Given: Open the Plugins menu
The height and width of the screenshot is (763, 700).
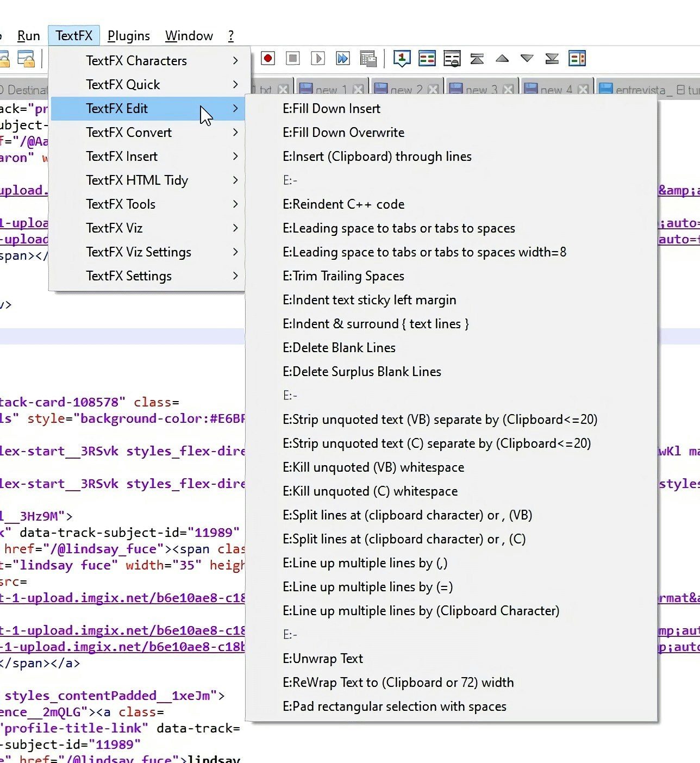Looking at the screenshot, I should click(129, 36).
